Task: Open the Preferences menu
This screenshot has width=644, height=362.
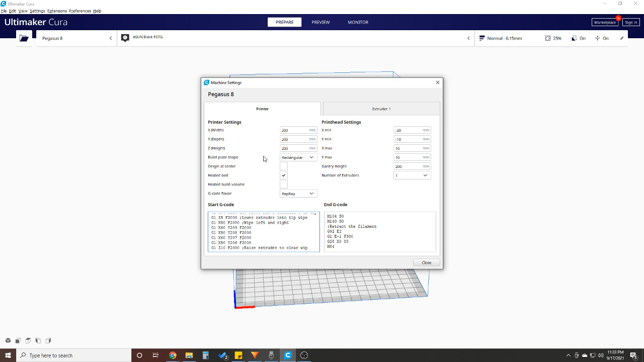Action: (x=80, y=11)
